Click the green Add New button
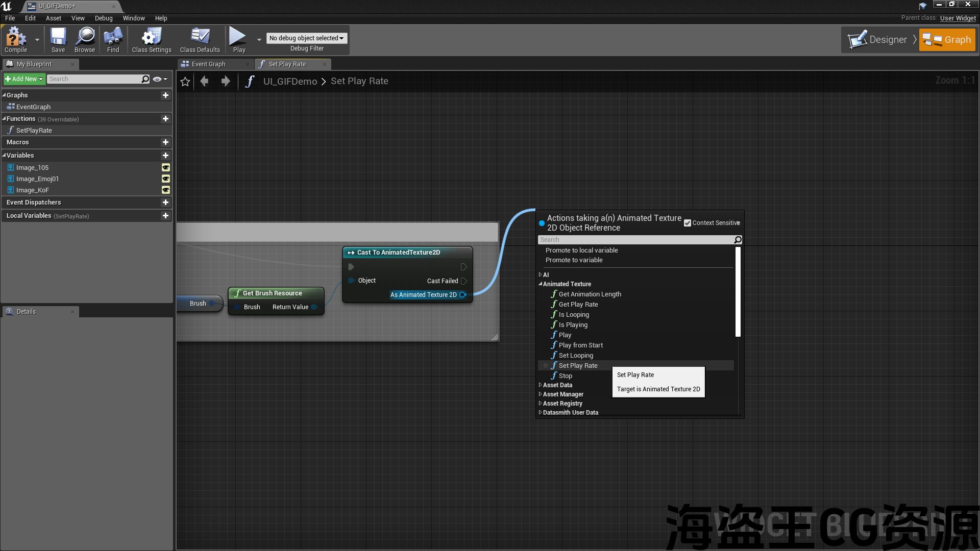Viewport: 980px width, 551px height. [x=23, y=79]
